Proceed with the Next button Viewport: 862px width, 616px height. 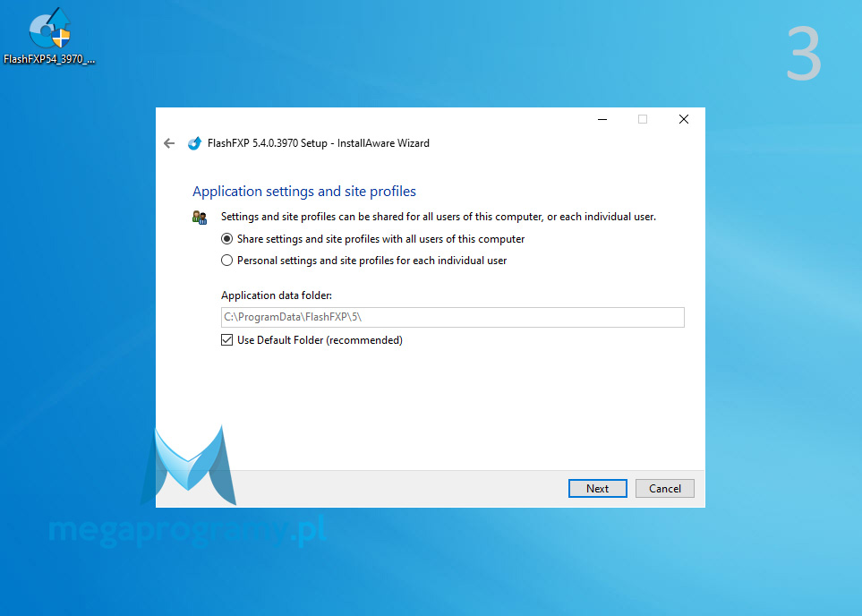[x=598, y=488]
